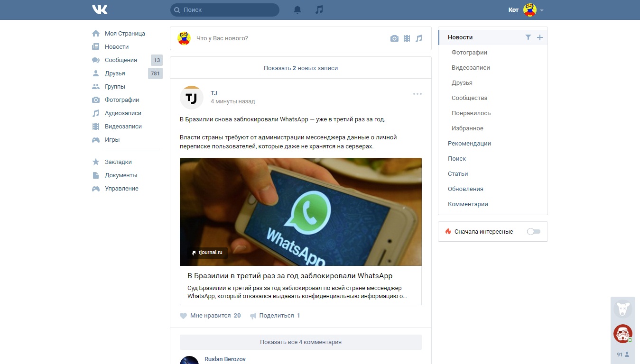This screenshot has width=640, height=364.
Task: Open like count 20 on TJ post
Action: pyautogui.click(x=237, y=316)
